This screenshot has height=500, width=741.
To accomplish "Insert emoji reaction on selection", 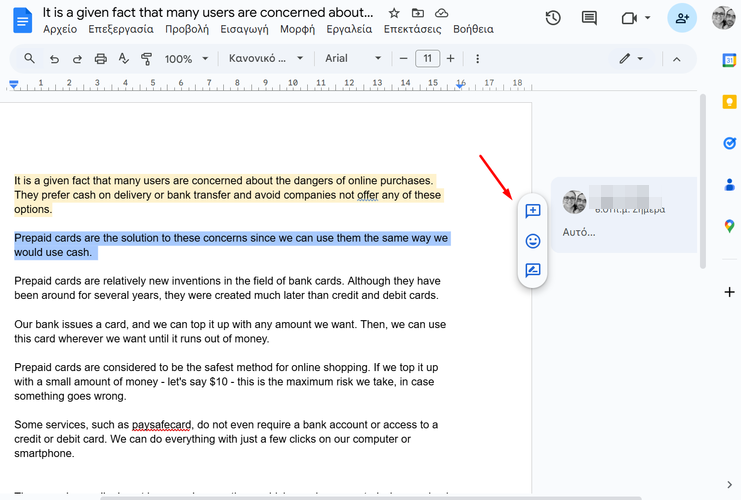I will 533,241.
